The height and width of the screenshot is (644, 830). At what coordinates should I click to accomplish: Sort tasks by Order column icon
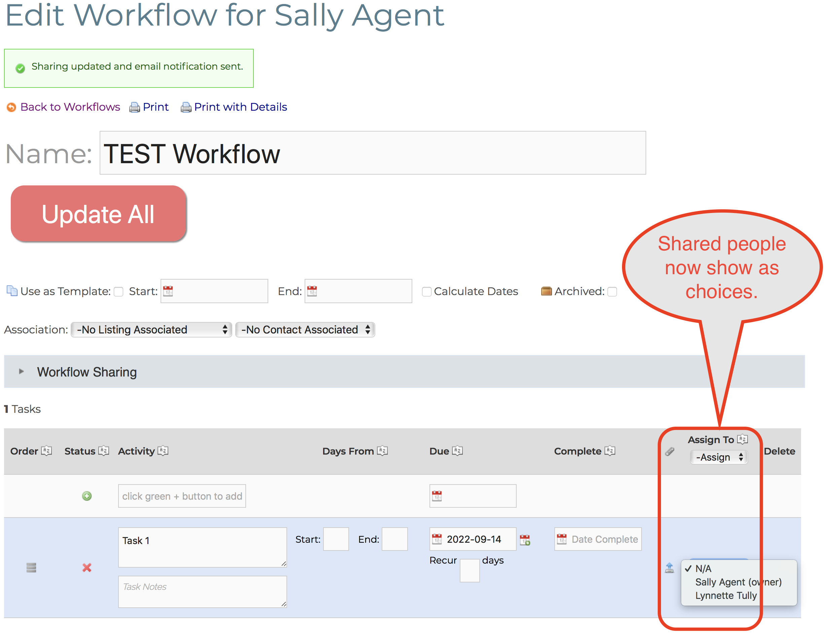pos(46,451)
